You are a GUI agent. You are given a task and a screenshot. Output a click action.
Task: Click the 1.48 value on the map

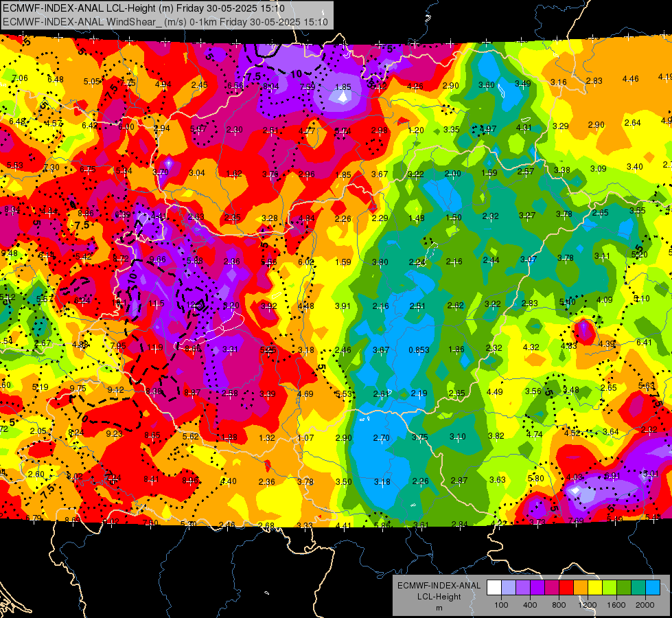click(x=417, y=218)
